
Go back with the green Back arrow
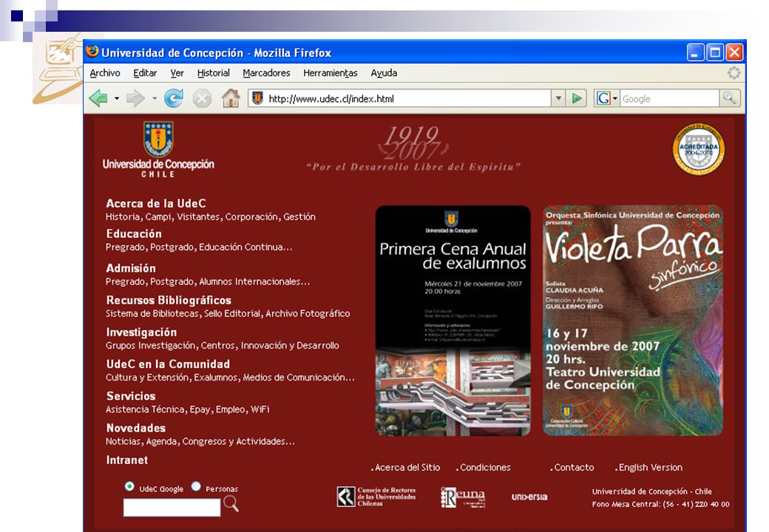pos(98,98)
